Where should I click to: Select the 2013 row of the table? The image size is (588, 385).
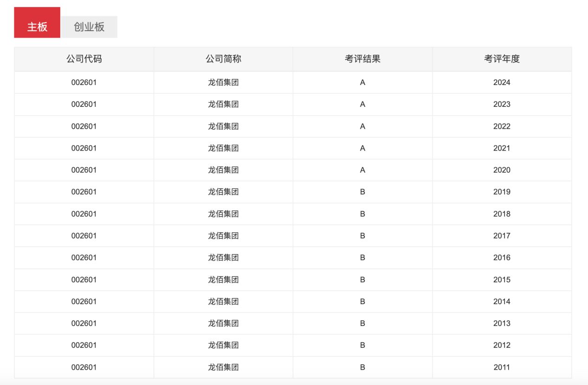pyautogui.click(x=294, y=323)
